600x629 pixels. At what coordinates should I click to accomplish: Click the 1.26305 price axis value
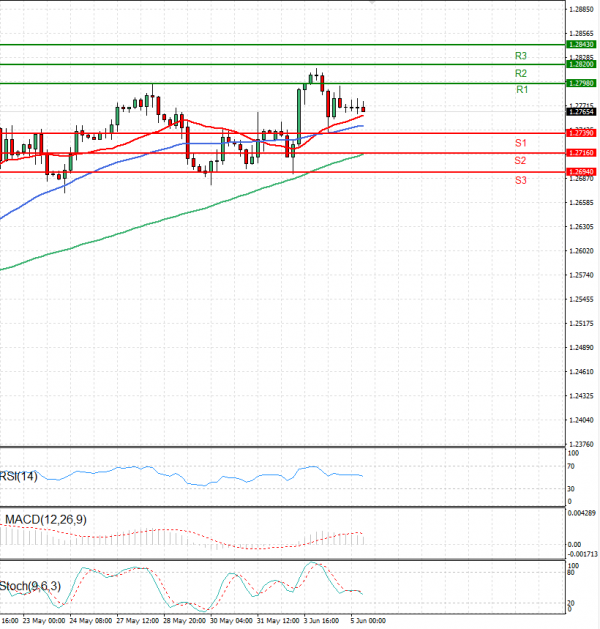581,227
